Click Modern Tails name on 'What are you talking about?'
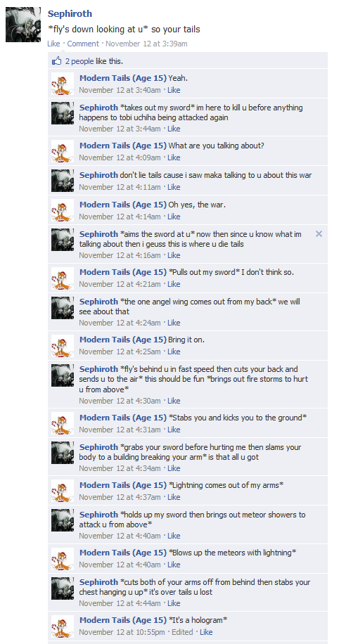339x644 pixels. [123, 146]
